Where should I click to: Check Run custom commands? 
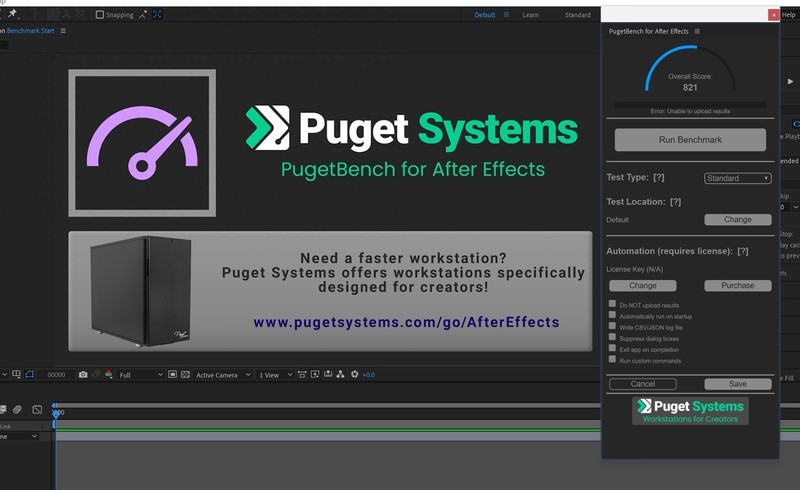[612, 359]
